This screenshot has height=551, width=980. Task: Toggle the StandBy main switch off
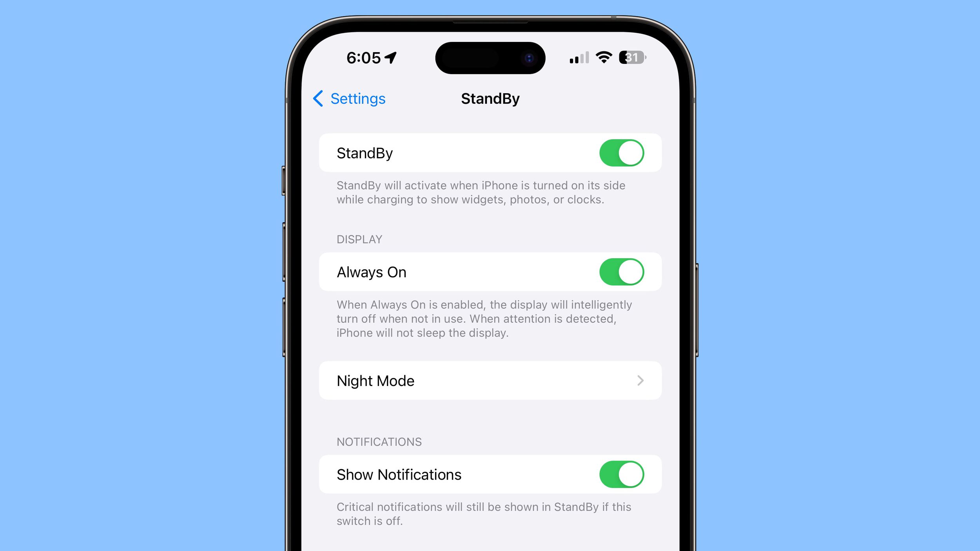pos(620,153)
